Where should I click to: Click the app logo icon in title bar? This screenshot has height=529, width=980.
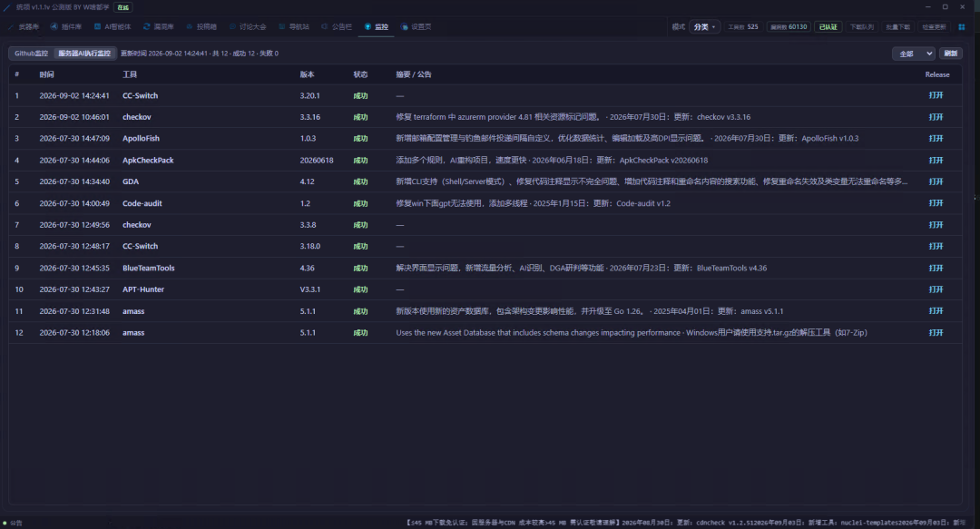[7, 7]
